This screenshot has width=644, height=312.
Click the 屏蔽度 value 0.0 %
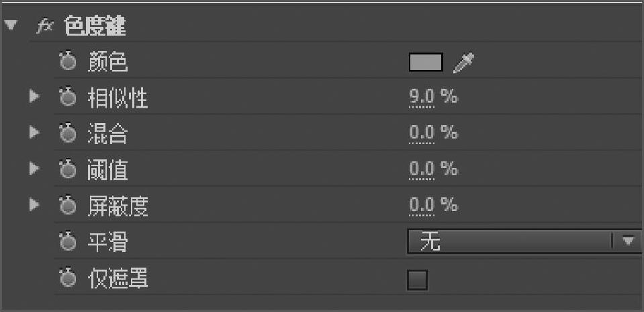(x=422, y=204)
